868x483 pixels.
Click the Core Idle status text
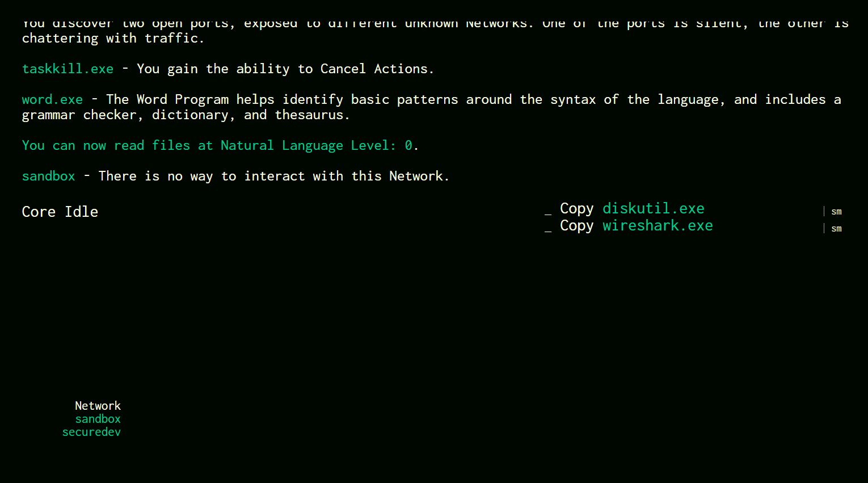point(60,212)
